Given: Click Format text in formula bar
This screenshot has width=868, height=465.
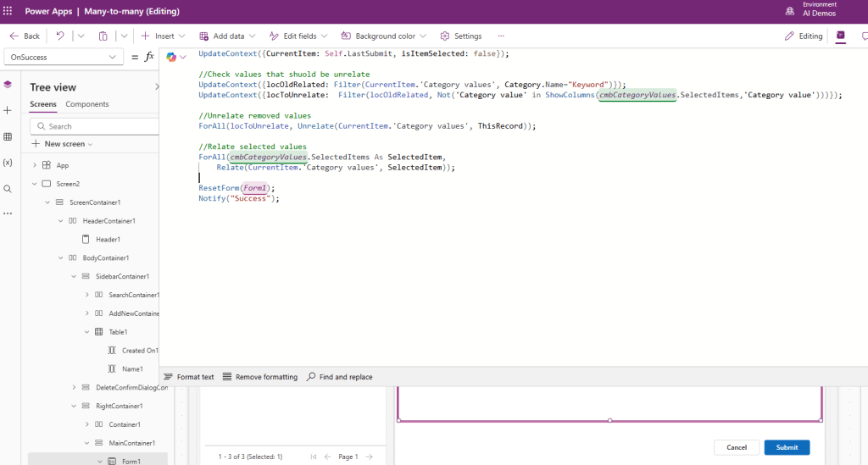Looking at the screenshot, I should coord(188,377).
